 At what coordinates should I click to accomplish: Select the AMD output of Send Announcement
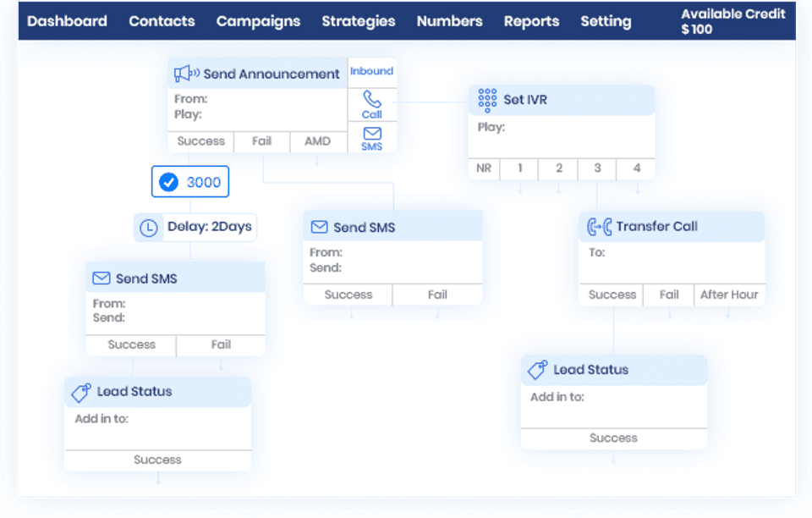tap(317, 141)
